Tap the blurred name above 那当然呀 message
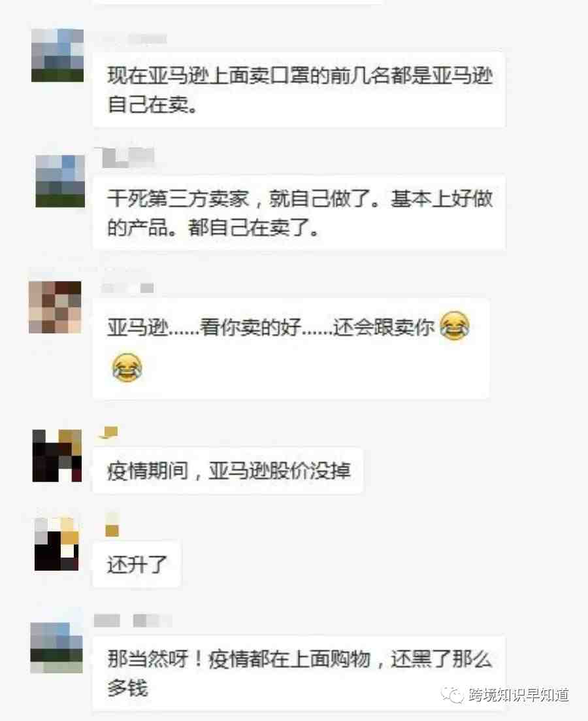This screenshot has height=721, width=588. (x=133, y=621)
